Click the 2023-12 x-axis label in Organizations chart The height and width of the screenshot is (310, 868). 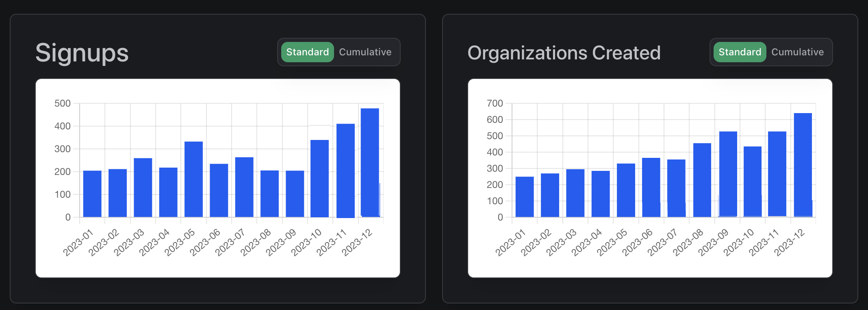(789, 242)
